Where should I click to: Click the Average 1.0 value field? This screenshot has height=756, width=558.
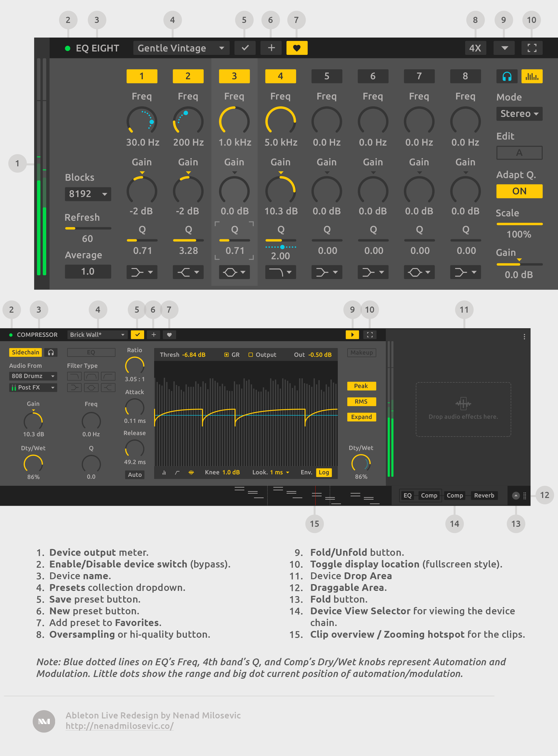[88, 272]
